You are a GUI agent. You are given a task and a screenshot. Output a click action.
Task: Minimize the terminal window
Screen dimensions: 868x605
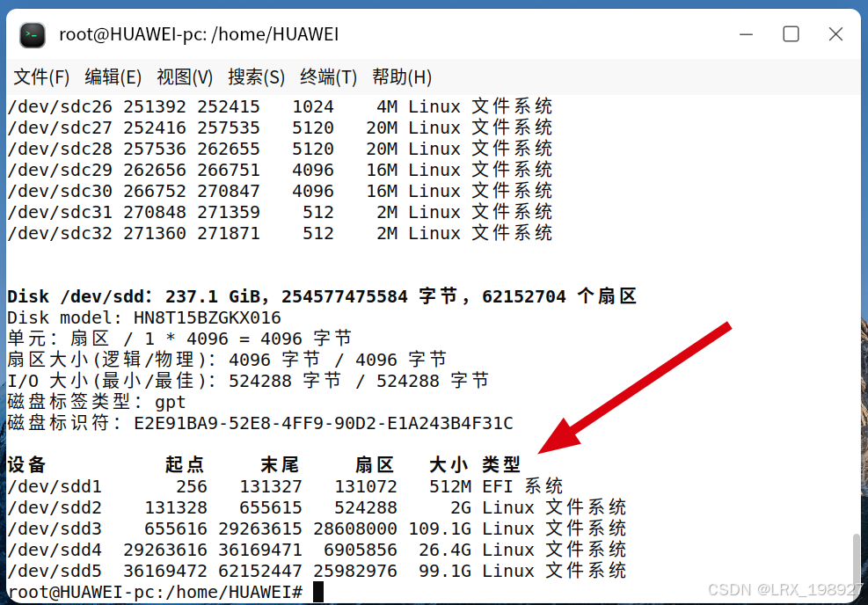click(x=747, y=34)
